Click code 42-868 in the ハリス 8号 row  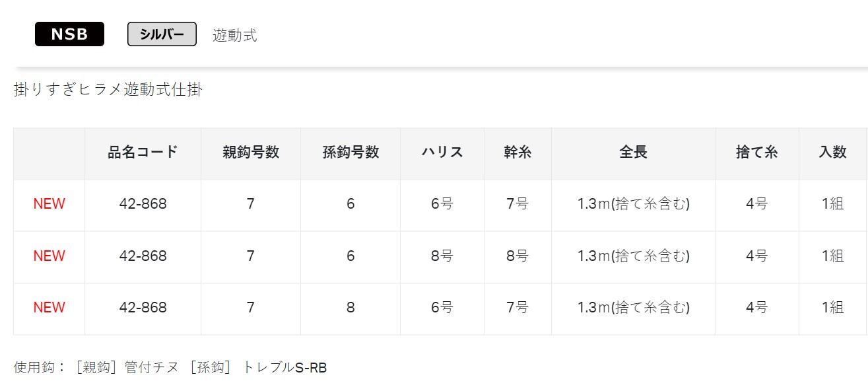click(143, 256)
